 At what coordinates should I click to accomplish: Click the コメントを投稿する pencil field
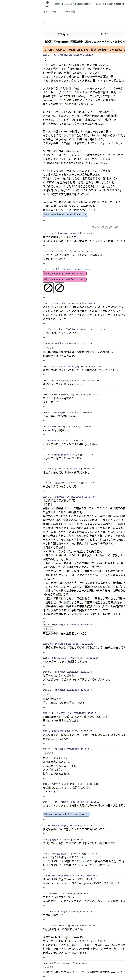pos(104,227)
